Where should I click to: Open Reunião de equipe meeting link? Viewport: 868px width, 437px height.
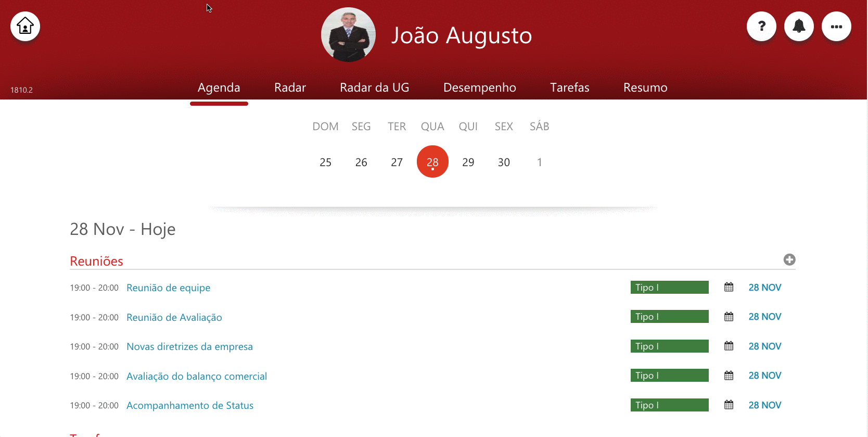tap(168, 288)
